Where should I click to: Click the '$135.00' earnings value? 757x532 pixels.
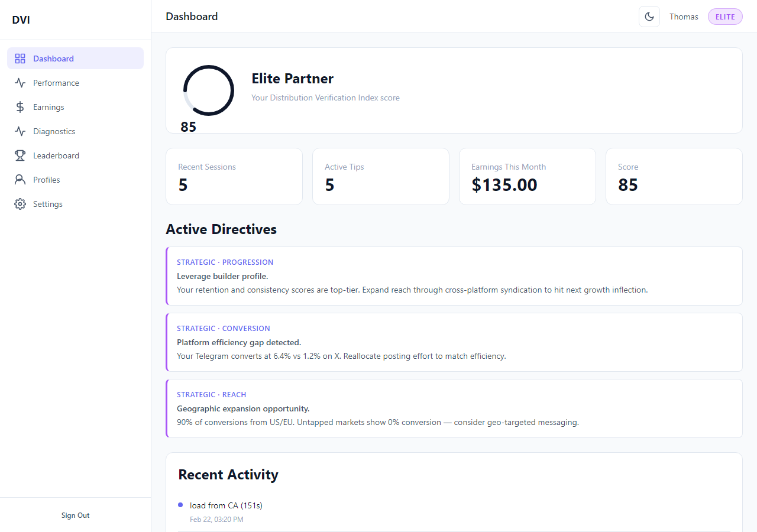point(504,185)
